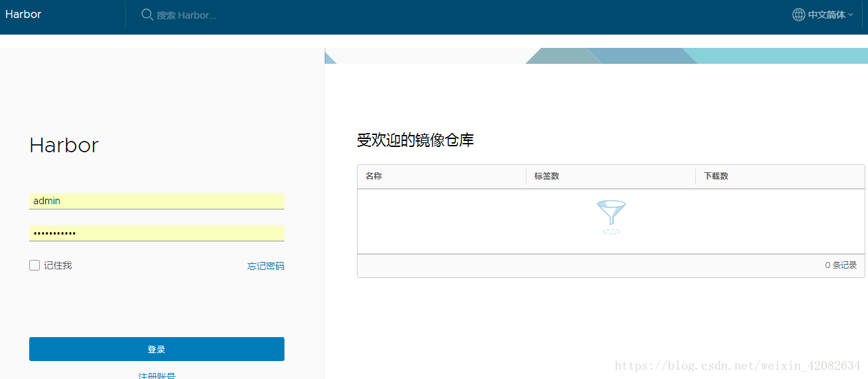Screen dimensions: 868x379
Task: Sort by the 名称 column header
Action: coord(374,176)
